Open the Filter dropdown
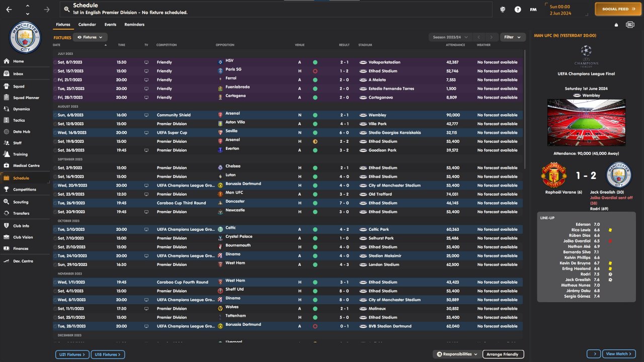 coord(513,37)
